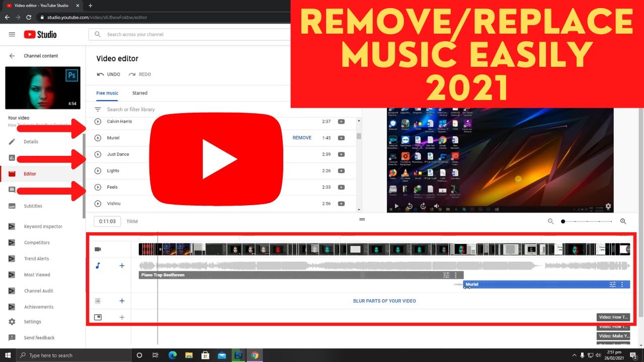Image resolution: width=644 pixels, height=362 pixels.
Task: Click the zoom-in magnifier above the timeline
Action: pos(623,221)
